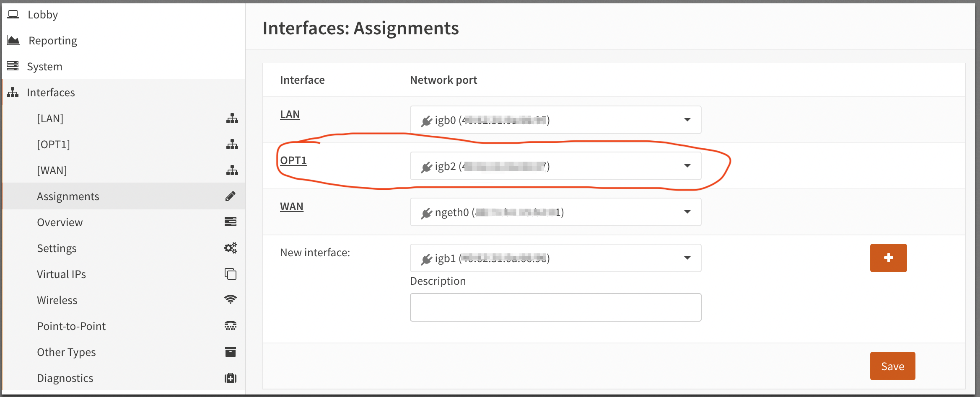This screenshot has height=397, width=980.
Task: Click the Diagnostics medkit icon
Action: click(230, 378)
